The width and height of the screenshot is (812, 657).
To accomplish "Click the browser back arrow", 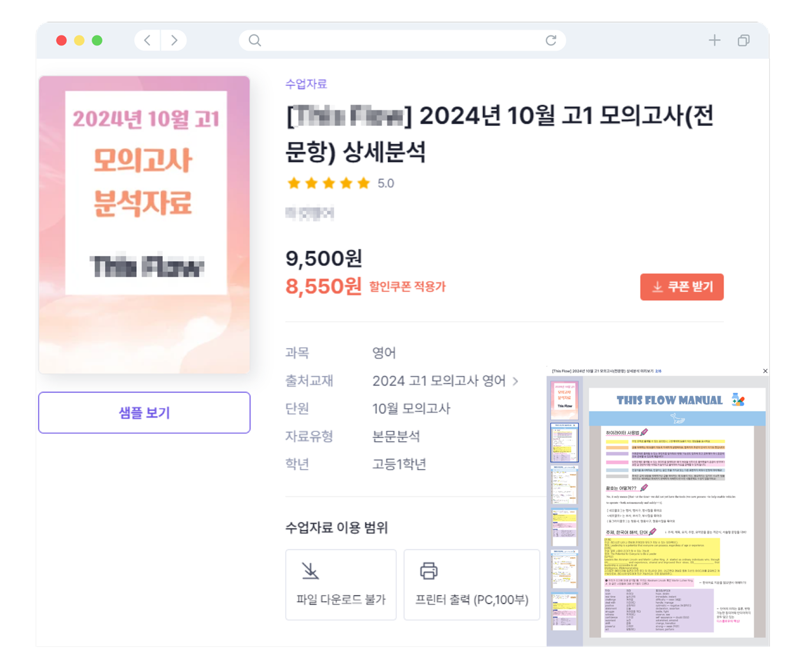I will coord(148,41).
